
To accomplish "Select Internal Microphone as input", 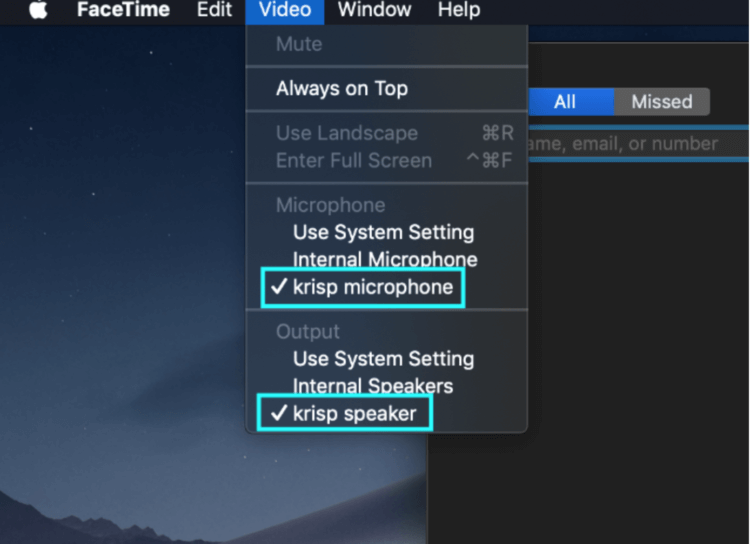I will click(386, 259).
